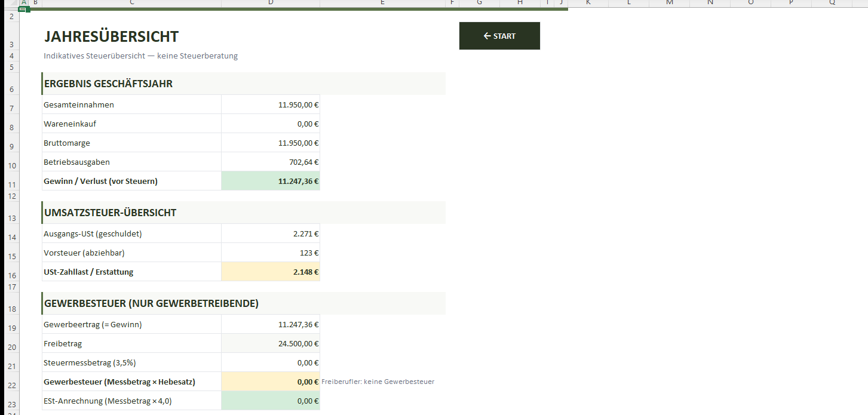Select column C header
This screenshot has width=868, height=415.
click(x=131, y=3)
